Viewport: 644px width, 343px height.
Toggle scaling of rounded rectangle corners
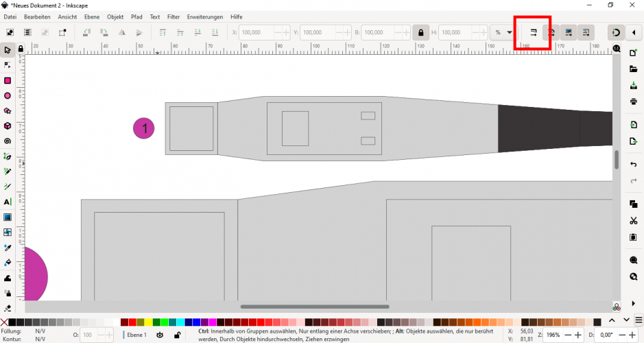pos(551,32)
